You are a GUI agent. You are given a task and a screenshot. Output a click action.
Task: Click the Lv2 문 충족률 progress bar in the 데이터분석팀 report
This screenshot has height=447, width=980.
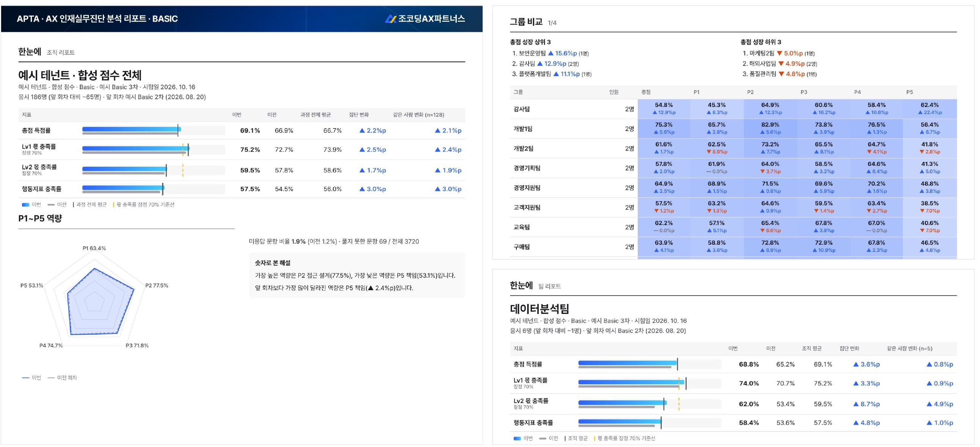tap(650, 404)
